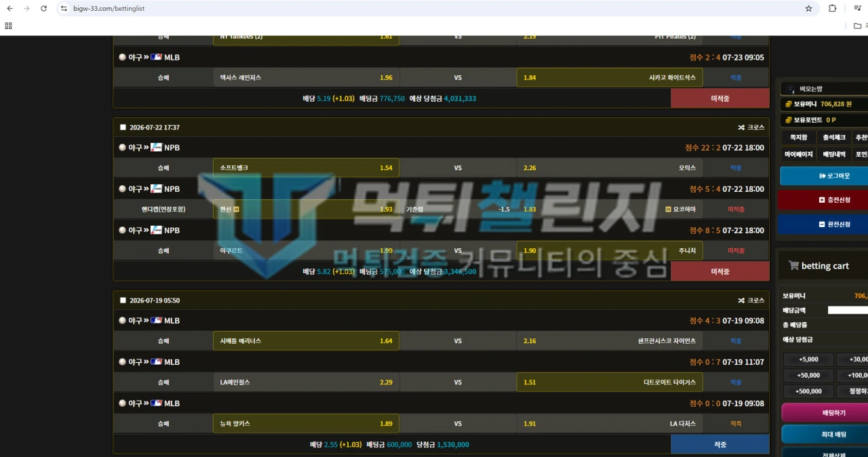Select 시카고 화이트삭스 odds 1.84
This screenshot has width=868, height=457.
(610, 78)
